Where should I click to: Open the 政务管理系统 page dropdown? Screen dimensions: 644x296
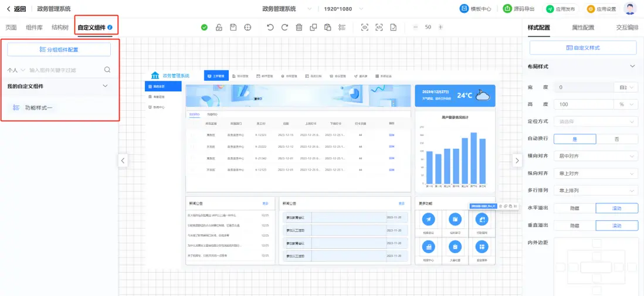(287, 9)
